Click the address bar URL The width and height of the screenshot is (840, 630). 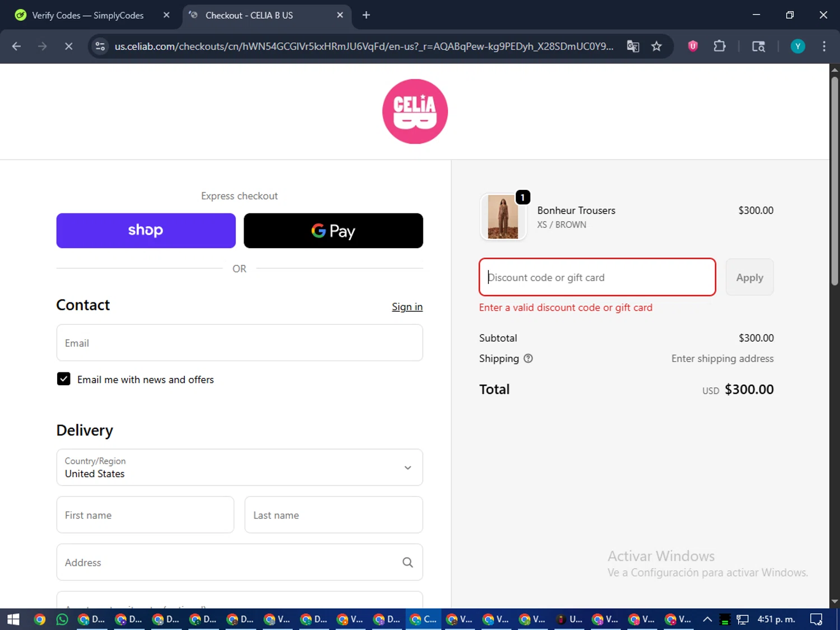(x=364, y=46)
